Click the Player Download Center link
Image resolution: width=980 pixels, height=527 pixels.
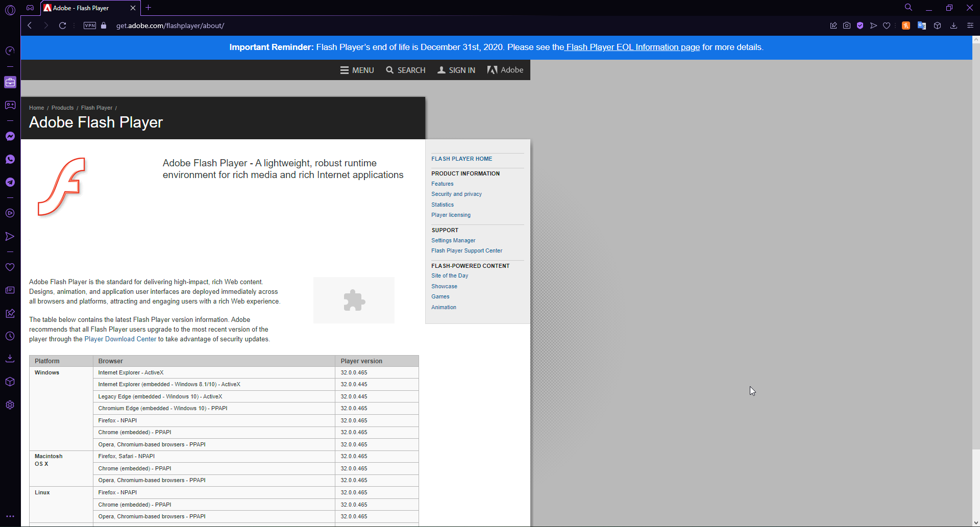[x=120, y=339]
